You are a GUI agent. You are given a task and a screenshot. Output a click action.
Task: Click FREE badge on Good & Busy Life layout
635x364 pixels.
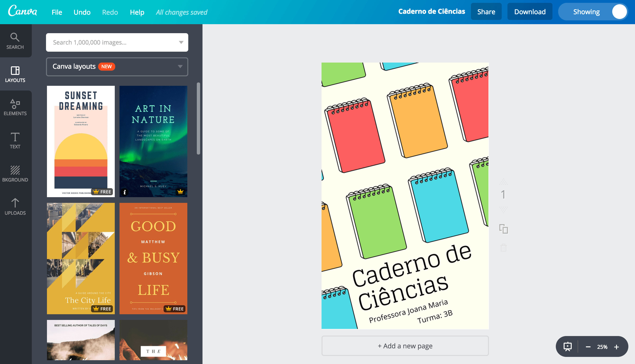(175, 309)
